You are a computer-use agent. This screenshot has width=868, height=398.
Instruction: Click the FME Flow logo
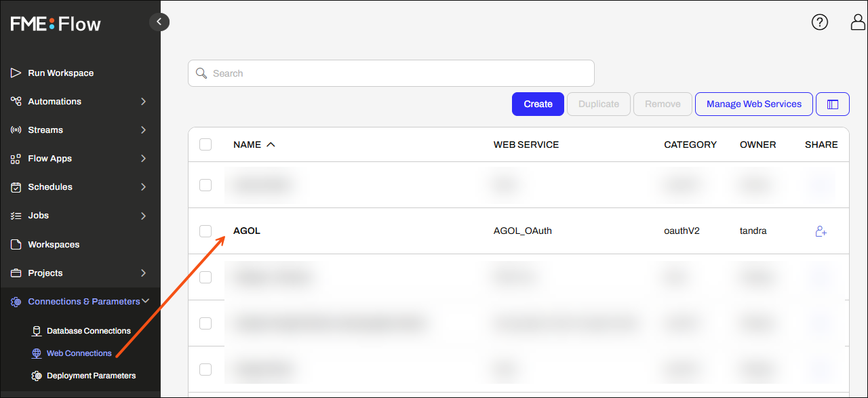pos(56,24)
